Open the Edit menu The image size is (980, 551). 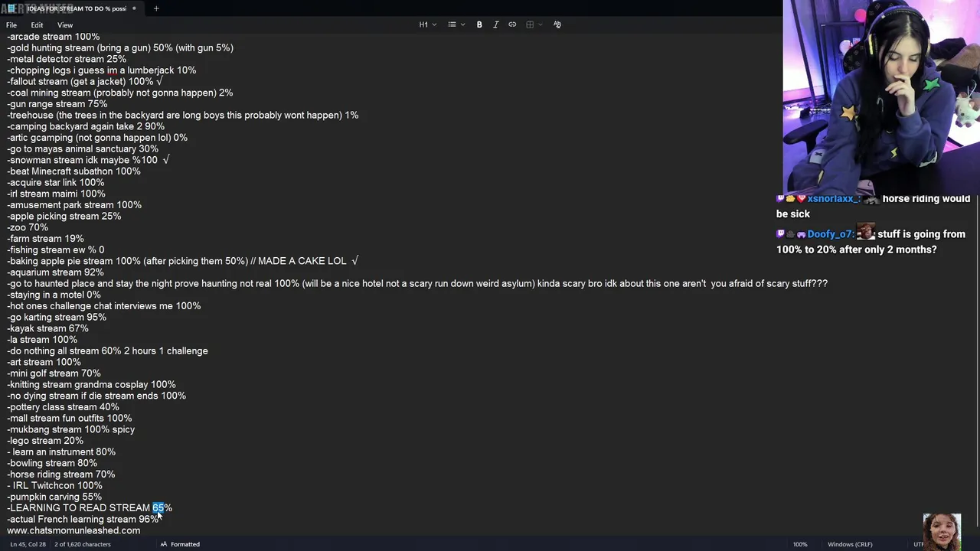tap(37, 25)
